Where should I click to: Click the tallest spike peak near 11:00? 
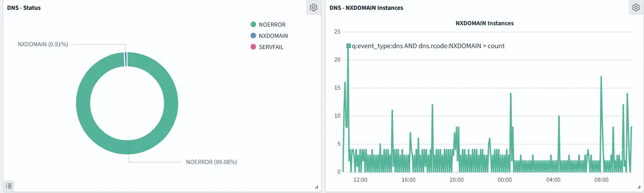348,45
